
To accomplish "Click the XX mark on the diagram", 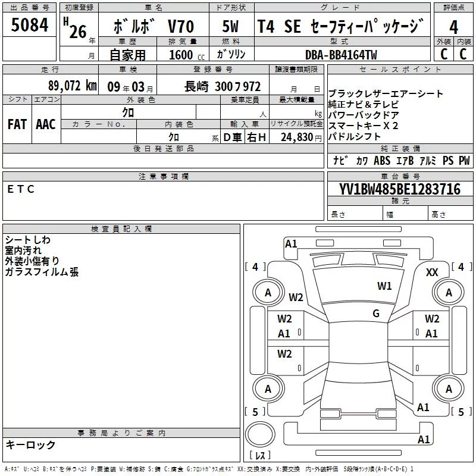I will click(432, 273).
